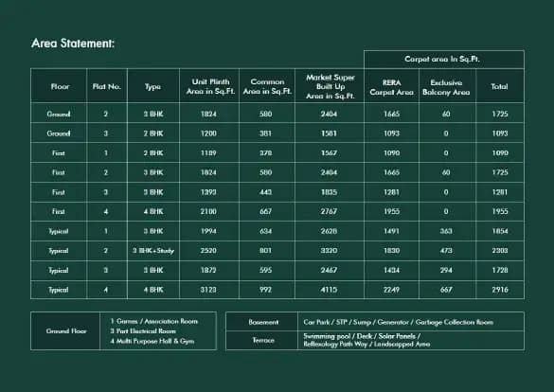Click super built up value 2767
The image size is (554, 392).
tap(329, 211)
